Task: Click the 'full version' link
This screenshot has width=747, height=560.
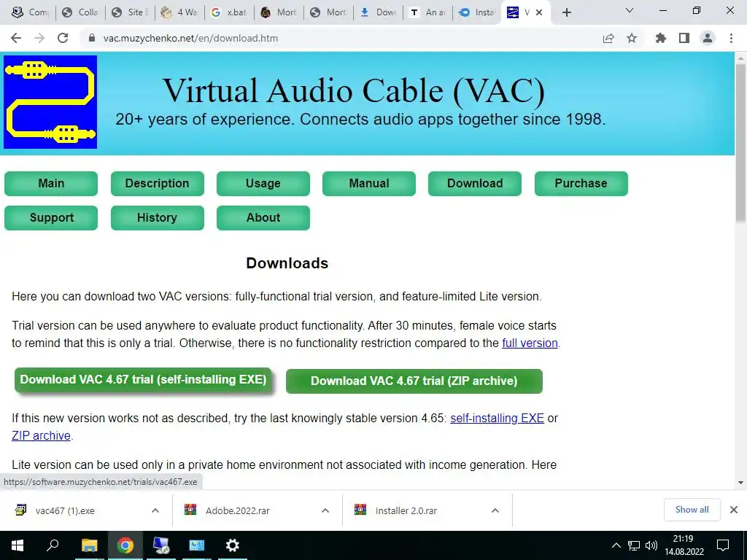Action: click(530, 343)
